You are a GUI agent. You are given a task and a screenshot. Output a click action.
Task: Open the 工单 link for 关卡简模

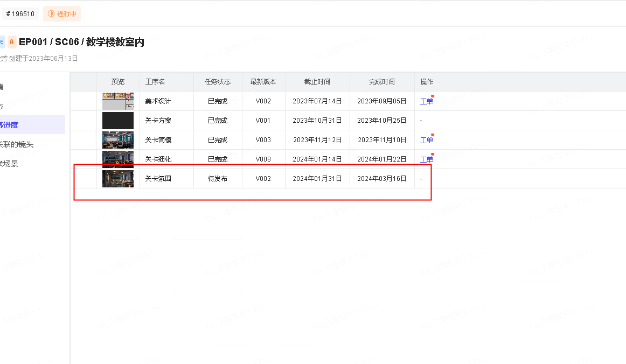pyautogui.click(x=426, y=140)
